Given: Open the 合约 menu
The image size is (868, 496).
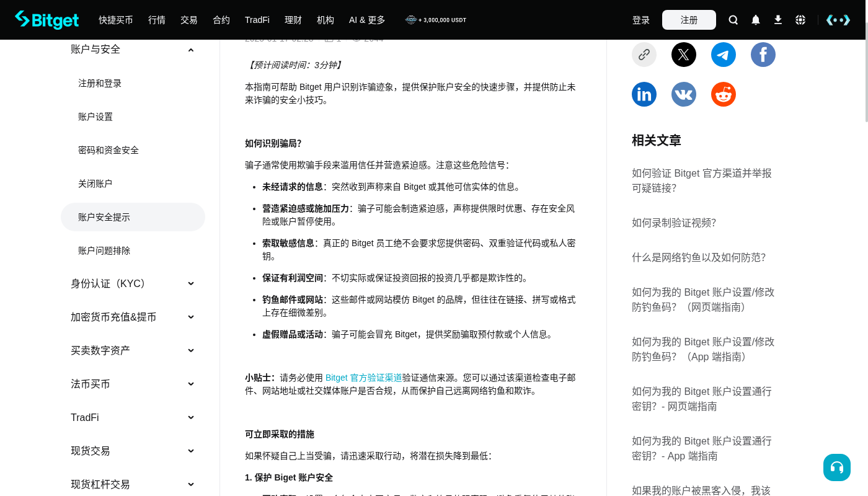Looking at the screenshot, I should (x=221, y=20).
